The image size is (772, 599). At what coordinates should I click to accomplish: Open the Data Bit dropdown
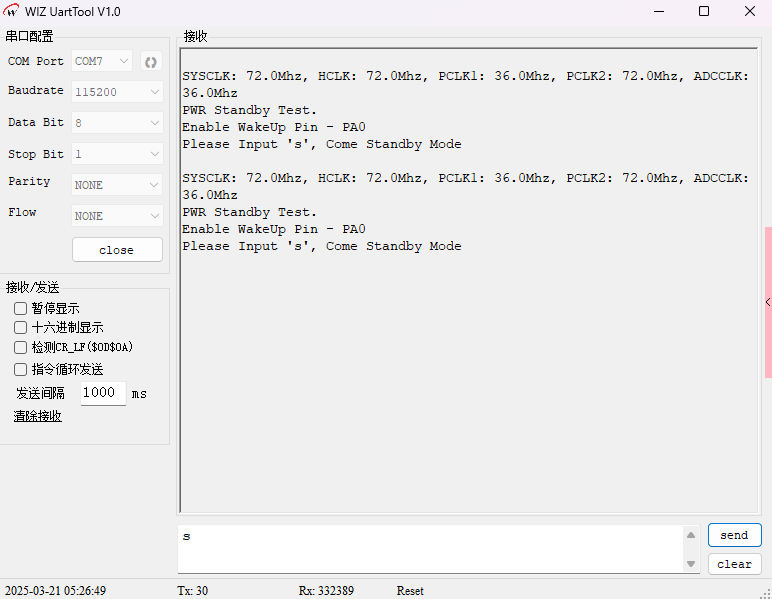pos(117,123)
